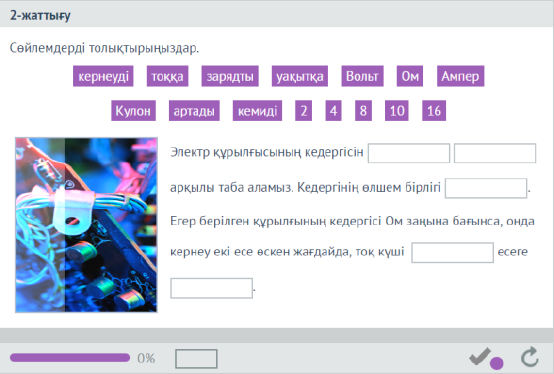Viewport: 554px width, 374px height.
Task: Click the "2-жаттығу" exercise title
Action: tap(40, 15)
